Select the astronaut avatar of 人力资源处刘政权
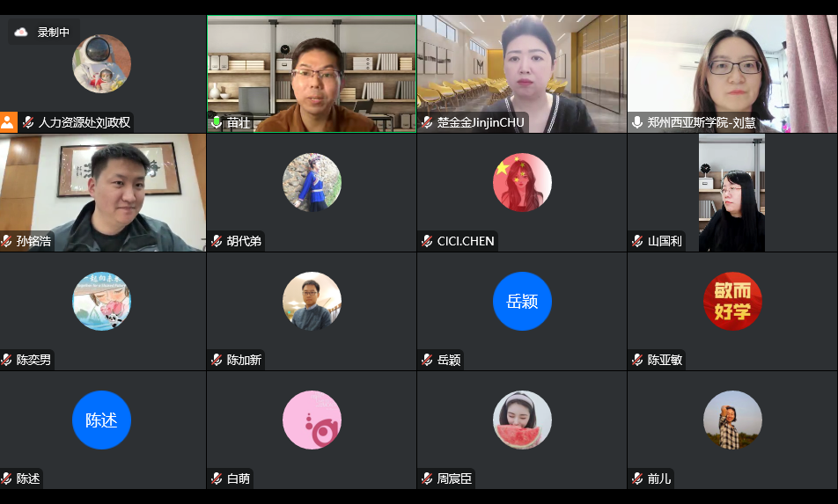Viewport: 838px width, 504px height. click(x=101, y=63)
